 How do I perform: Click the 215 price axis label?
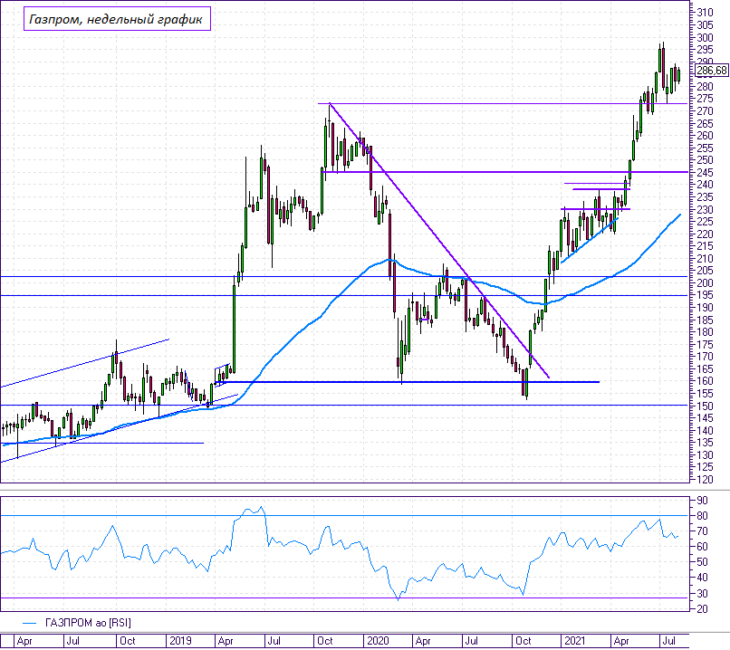pyautogui.click(x=704, y=246)
